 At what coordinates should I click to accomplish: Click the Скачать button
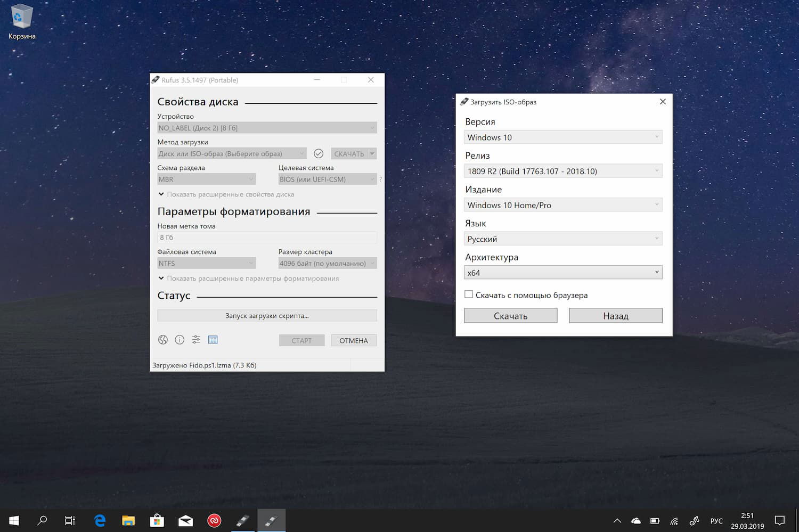(510, 315)
